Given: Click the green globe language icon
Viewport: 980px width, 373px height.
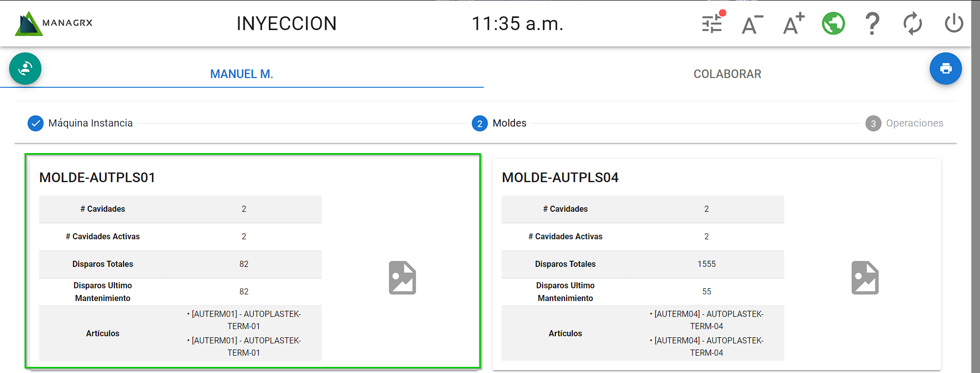Looking at the screenshot, I should pos(833,24).
